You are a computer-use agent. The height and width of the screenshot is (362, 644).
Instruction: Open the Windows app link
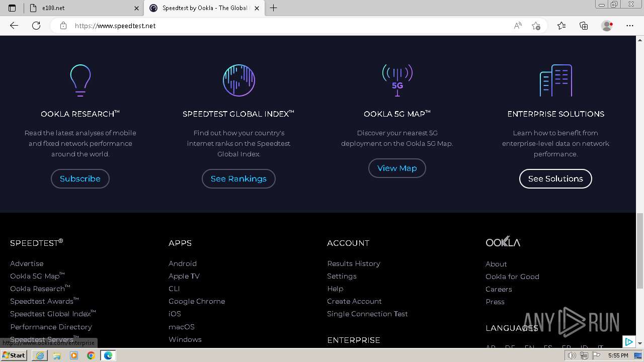coord(185,339)
